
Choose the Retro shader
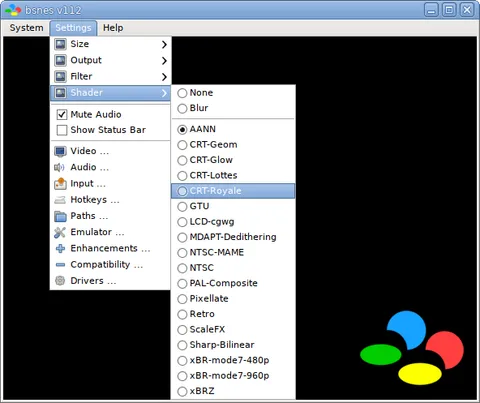pyautogui.click(x=233, y=314)
